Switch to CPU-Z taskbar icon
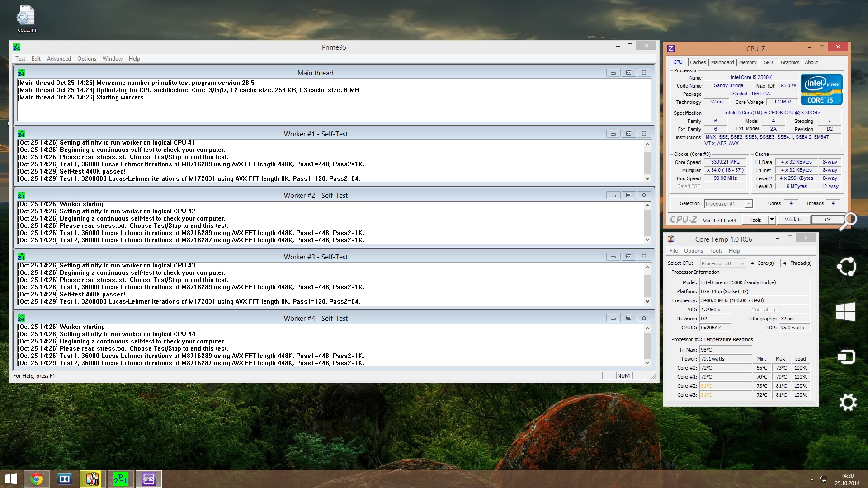 click(148, 479)
